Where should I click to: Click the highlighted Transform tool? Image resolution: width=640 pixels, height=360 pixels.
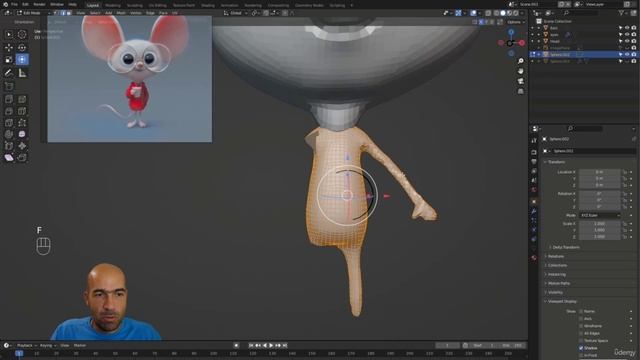(22, 60)
